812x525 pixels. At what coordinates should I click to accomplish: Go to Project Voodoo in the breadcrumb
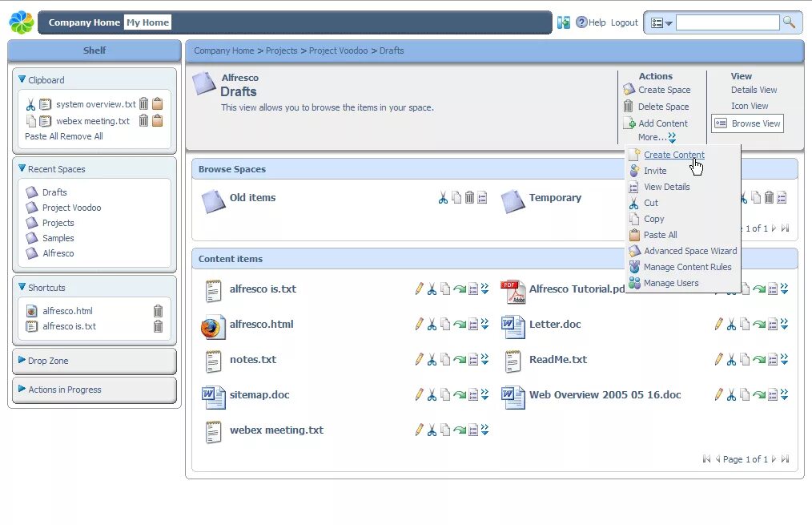pos(338,50)
